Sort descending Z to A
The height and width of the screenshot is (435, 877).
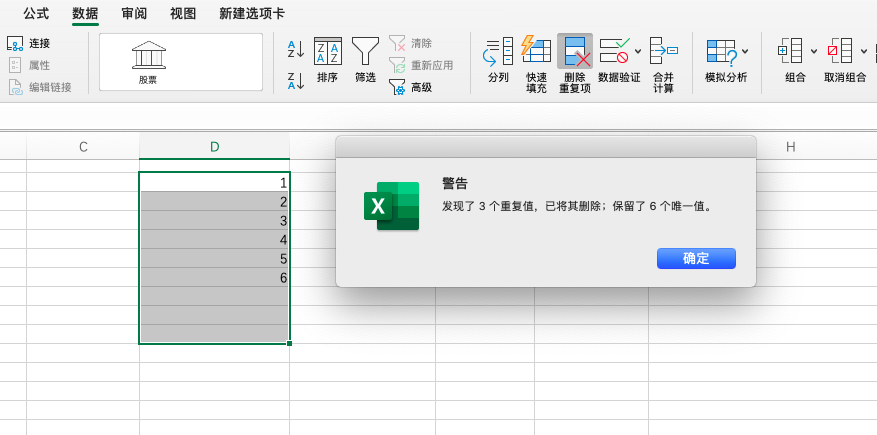pos(296,81)
